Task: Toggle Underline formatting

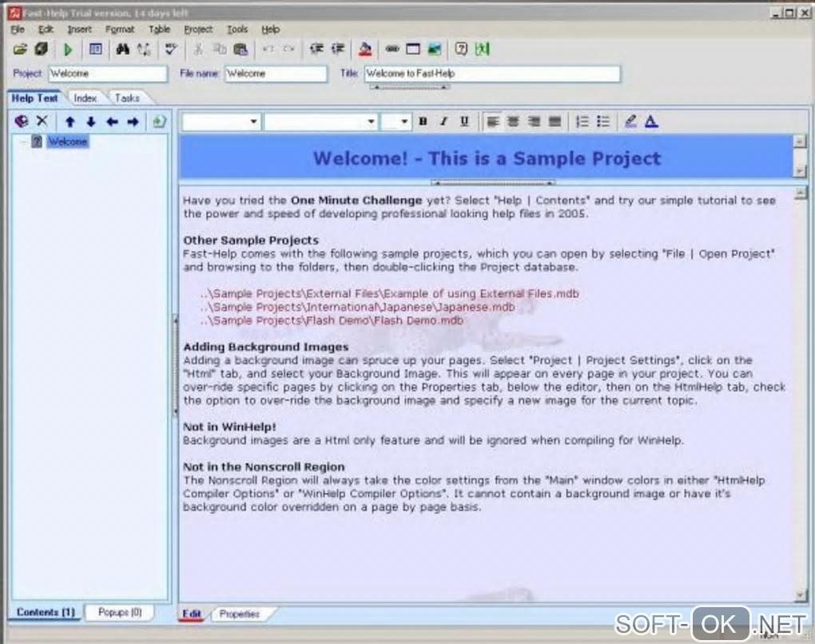Action: pyautogui.click(x=464, y=121)
